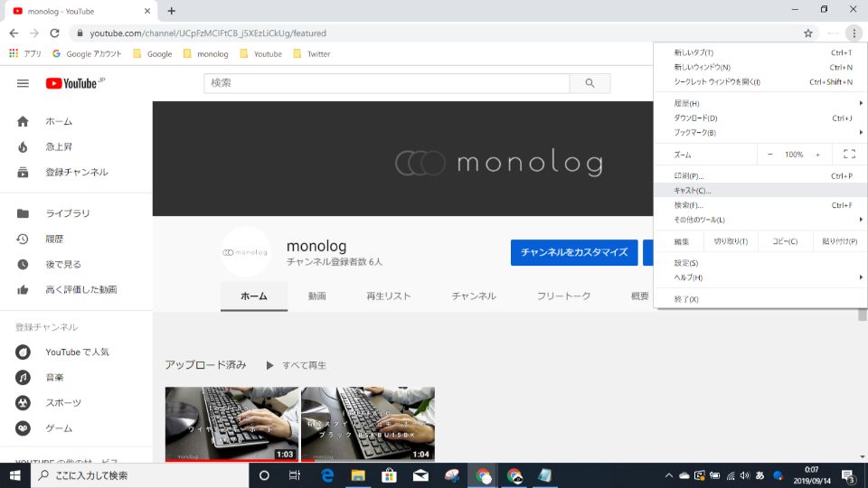
Task: Click the Windows taskbar search box
Action: (139, 475)
